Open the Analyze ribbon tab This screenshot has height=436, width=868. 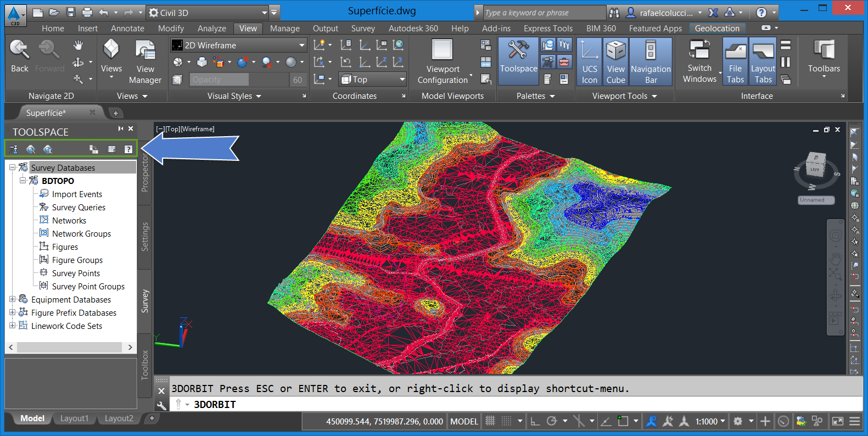[x=211, y=29]
